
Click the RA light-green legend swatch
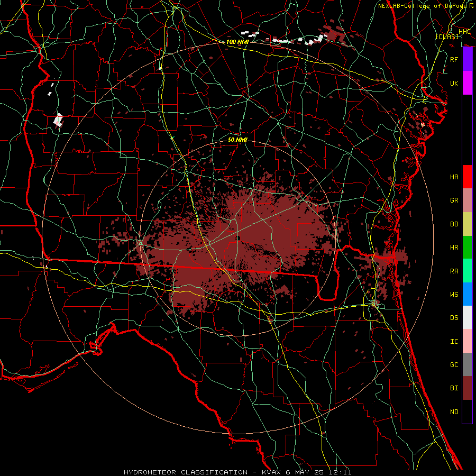467,271
